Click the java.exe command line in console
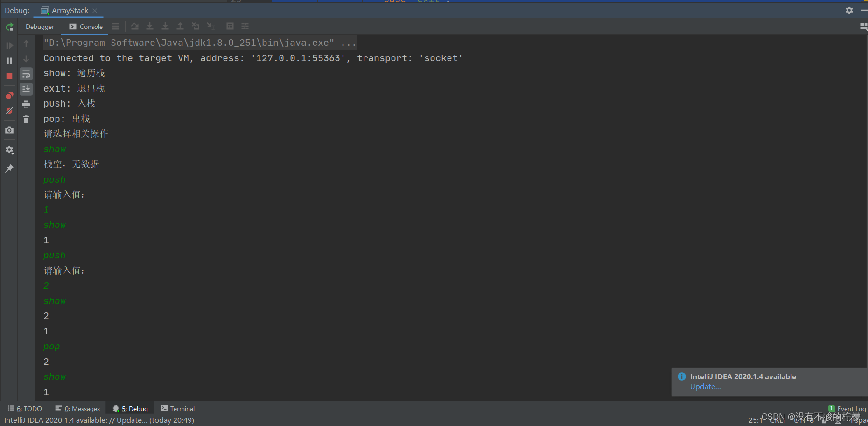Screen dimensions: 868x426 coord(200,43)
